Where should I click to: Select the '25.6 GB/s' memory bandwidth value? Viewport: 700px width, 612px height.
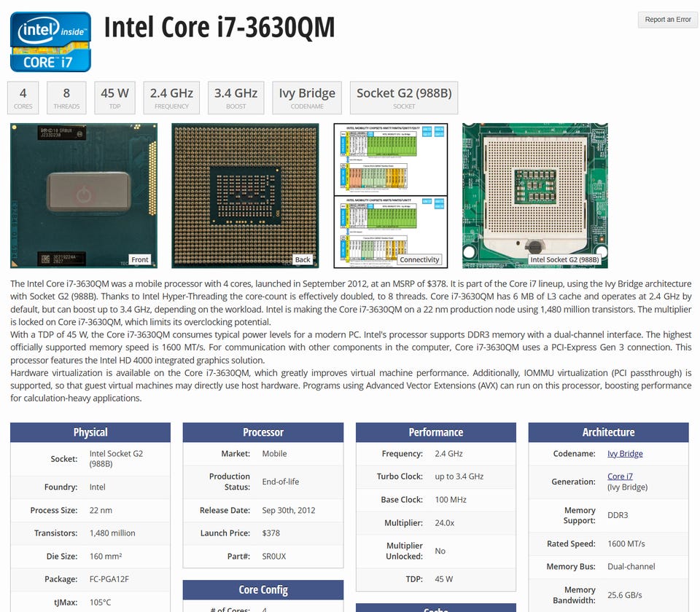pyautogui.click(x=625, y=595)
